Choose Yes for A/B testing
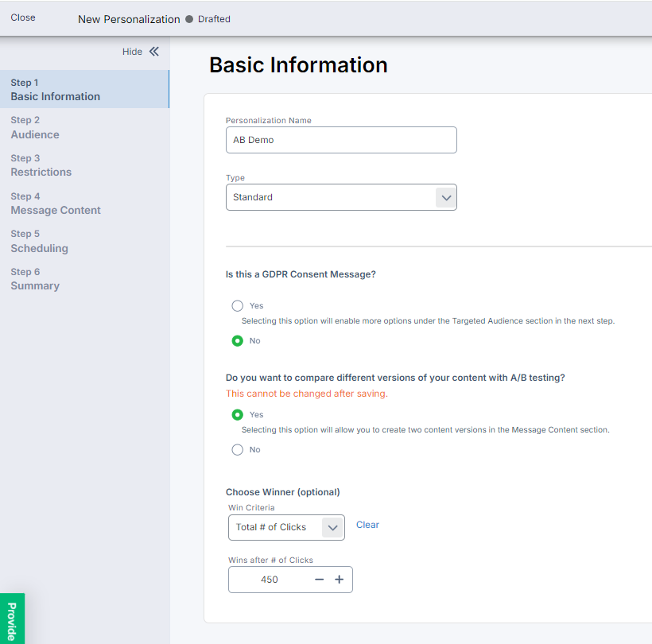Screen dimensions: 652x644 pyautogui.click(x=237, y=415)
